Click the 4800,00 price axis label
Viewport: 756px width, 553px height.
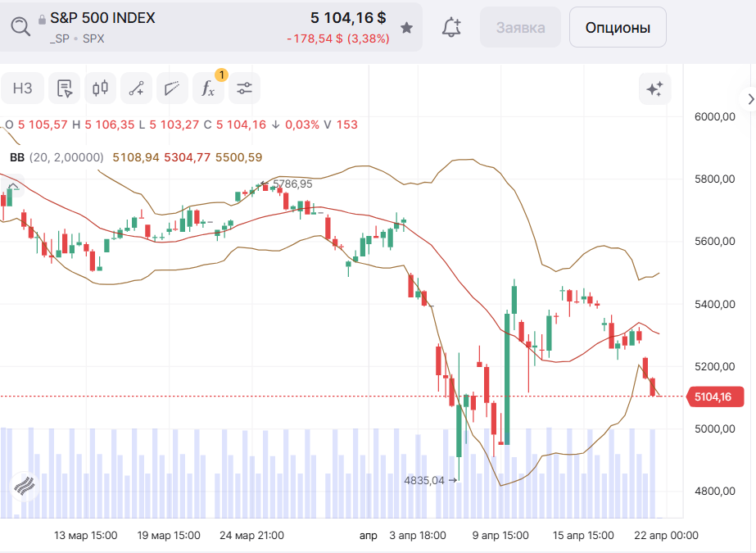tap(714, 492)
